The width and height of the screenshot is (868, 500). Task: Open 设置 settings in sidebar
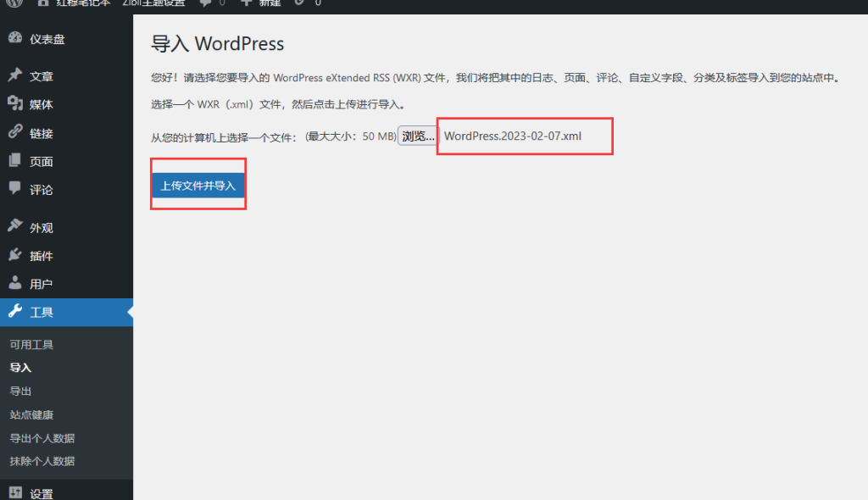tap(42, 493)
